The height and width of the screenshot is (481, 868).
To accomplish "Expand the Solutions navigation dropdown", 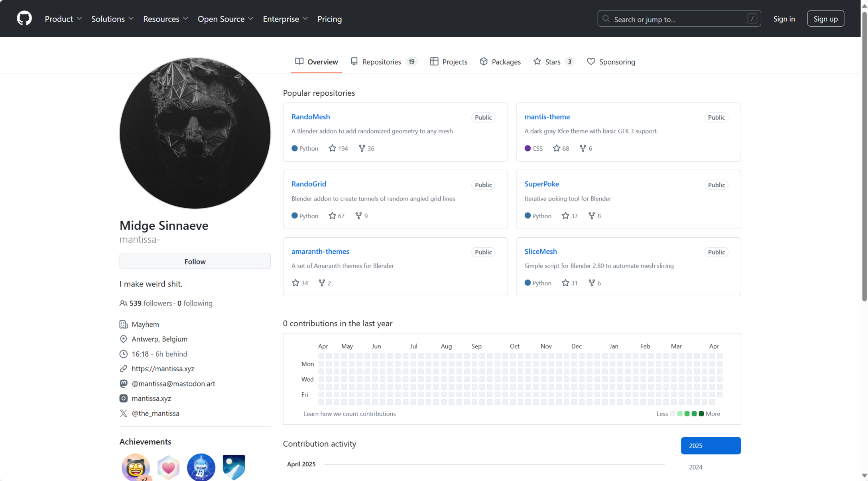I will coord(112,19).
